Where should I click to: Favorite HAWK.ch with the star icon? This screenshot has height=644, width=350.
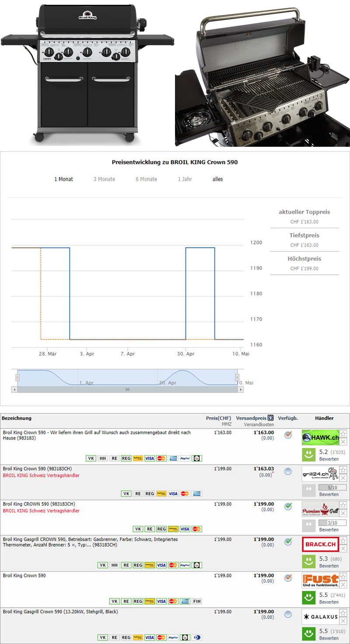(343, 434)
